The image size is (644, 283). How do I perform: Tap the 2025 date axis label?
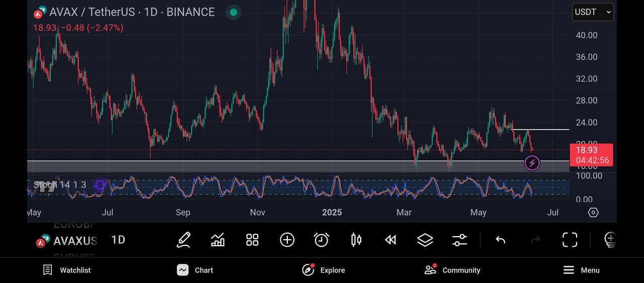[x=332, y=213]
